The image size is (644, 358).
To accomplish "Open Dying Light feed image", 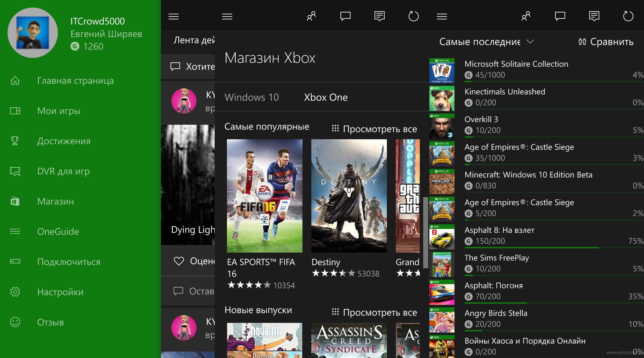I will click(188, 185).
